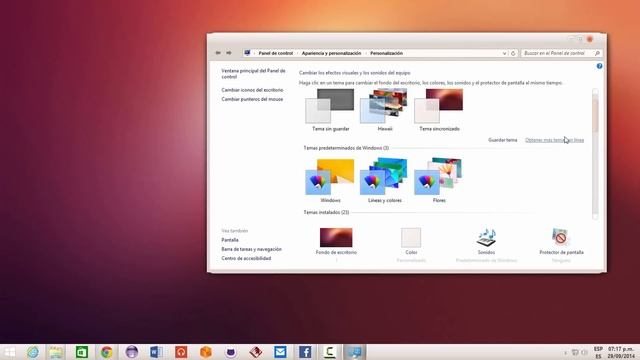Click the Forward arrow in Control Panel
This screenshot has height=360, width=640.
click(x=229, y=53)
